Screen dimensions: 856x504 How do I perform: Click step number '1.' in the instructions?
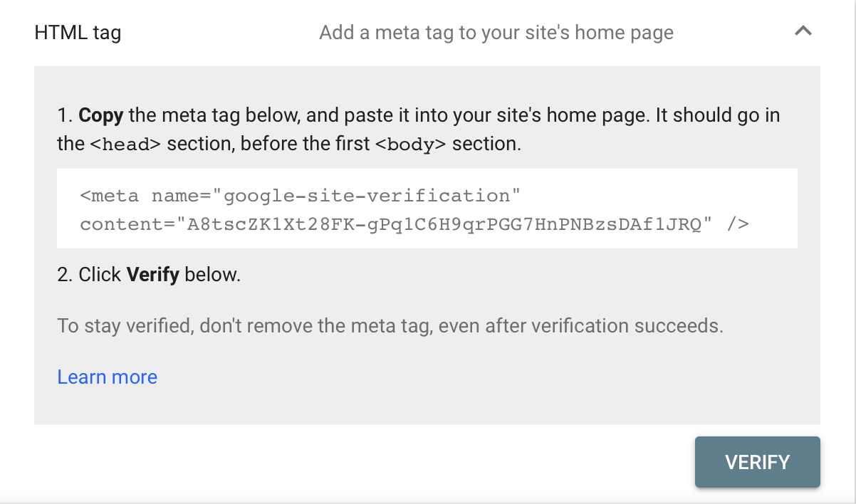coord(65,115)
